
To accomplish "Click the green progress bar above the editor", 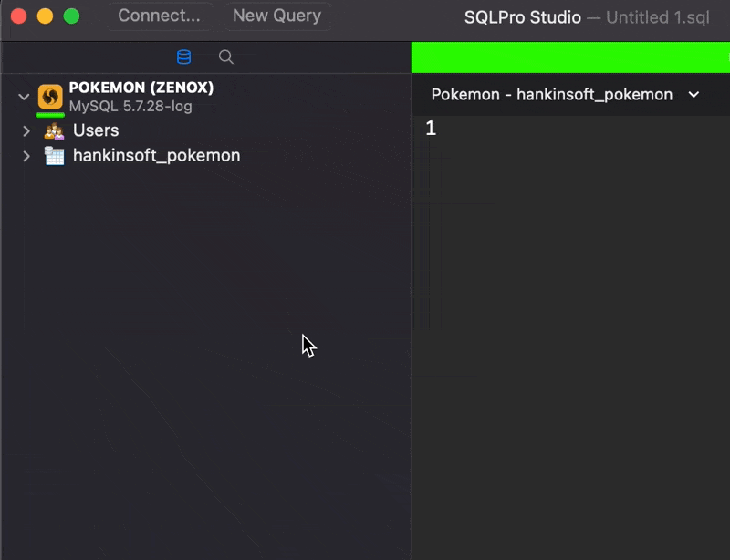I will pos(570,57).
